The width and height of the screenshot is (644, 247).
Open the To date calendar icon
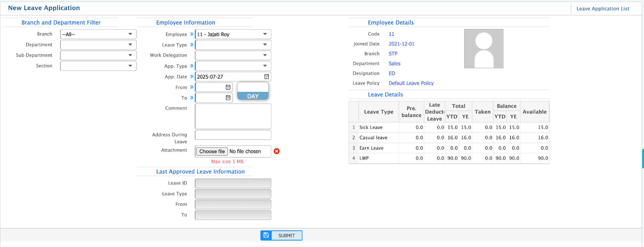tap(228, 98)
